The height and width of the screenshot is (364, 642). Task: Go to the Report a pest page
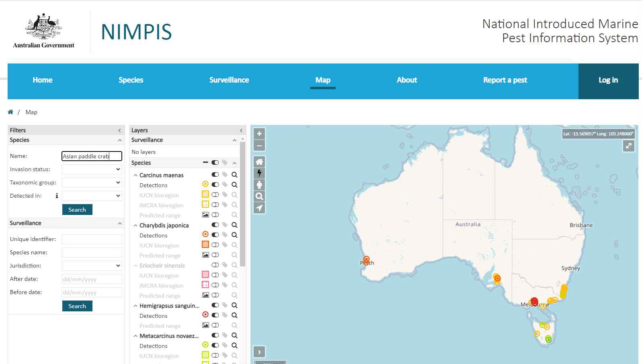tap(505, 80)
